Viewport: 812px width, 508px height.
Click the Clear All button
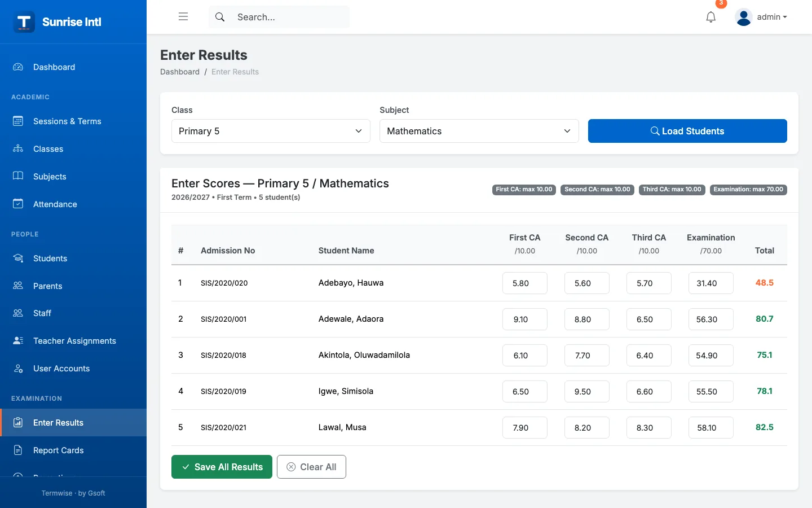311,467
